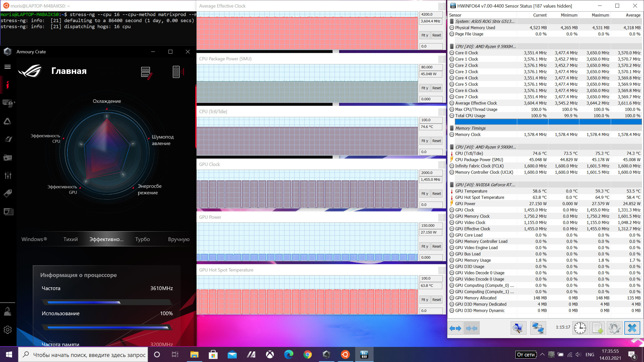The image size is (644, 362).
Task: Select GPU [#0]: NVIDIA GeForce RT... group header
Action: (545, 185)
